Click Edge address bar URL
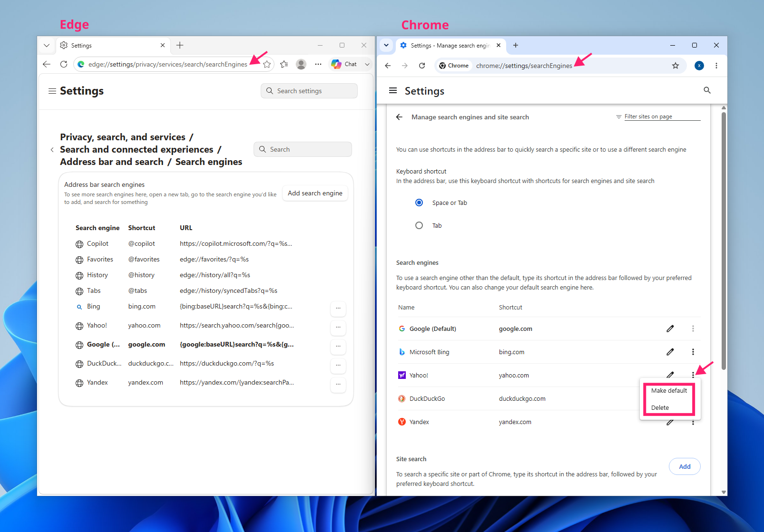Screen dimensions: 764x532 (x=168, y=64)
